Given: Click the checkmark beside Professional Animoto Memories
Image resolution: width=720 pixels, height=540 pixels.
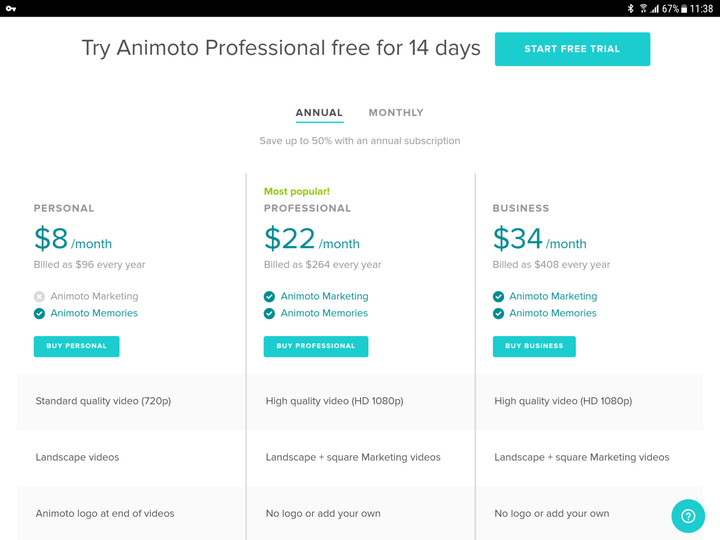Looking at the screenshot, I should pyautogui.click(x=269, y=314).
